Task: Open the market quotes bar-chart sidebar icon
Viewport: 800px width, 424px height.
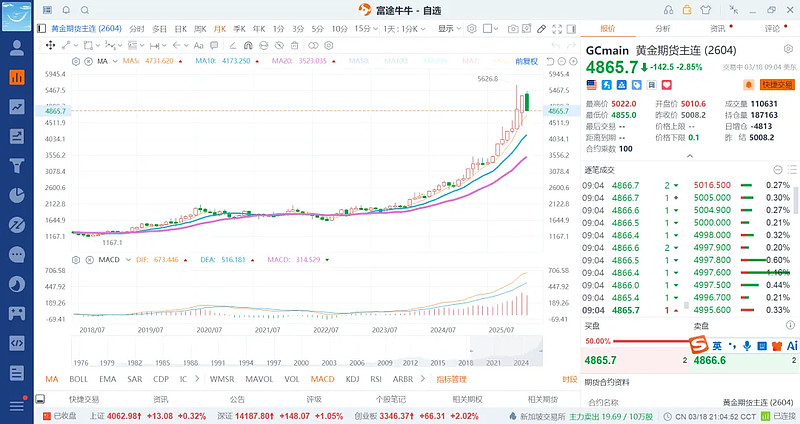Action: pyautogui.click(x=17, y=77)
